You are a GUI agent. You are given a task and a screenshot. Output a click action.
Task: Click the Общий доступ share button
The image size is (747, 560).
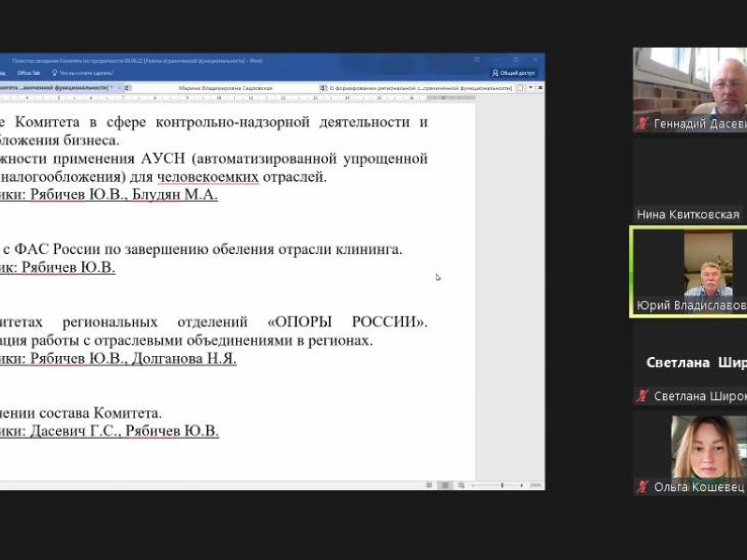tap(514, 73)
